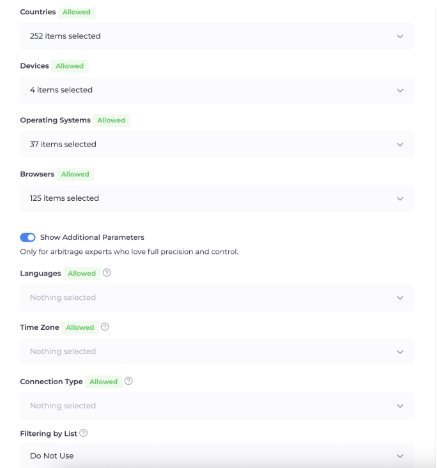Open the Connection Type dropdown
Image resolution: width=437 pixels, height=468 pixels.
217,406
